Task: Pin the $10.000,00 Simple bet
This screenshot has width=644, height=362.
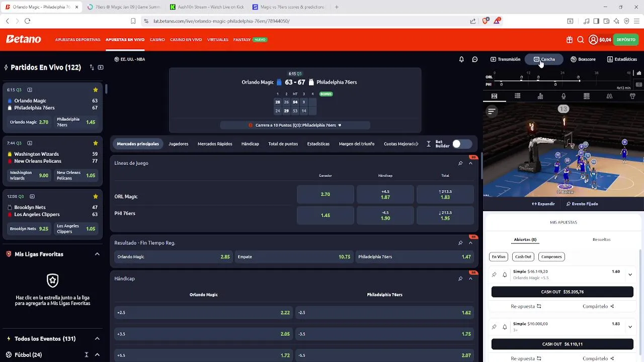Action: point(494,327)
